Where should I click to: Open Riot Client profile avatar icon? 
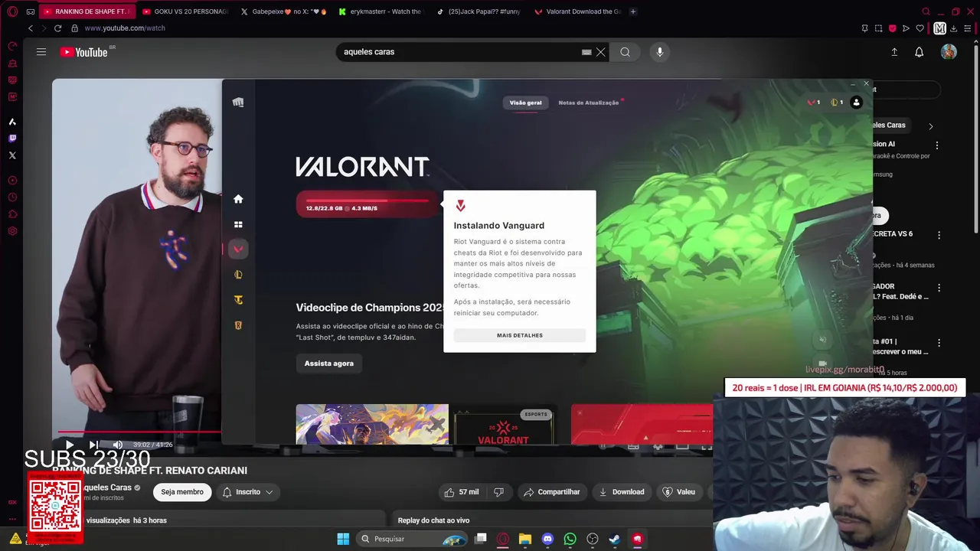[856, 103]
